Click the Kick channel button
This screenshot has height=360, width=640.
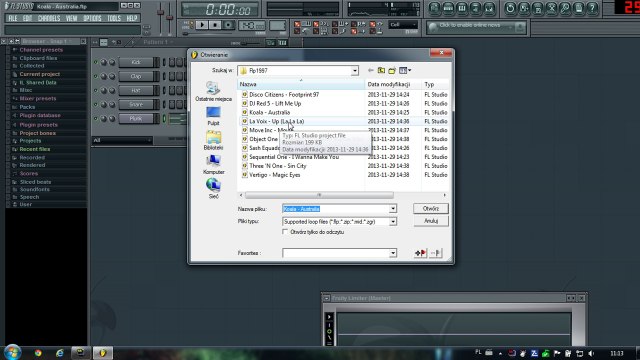[136, 62]
